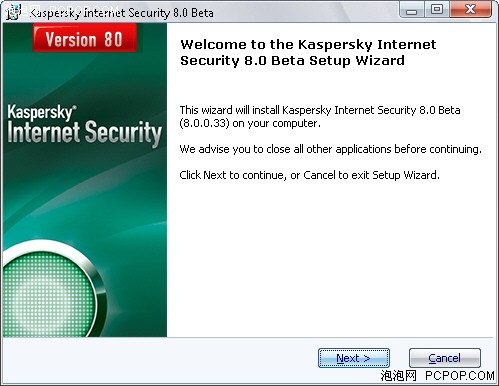Click the advice to close other applications

point(330,149)
